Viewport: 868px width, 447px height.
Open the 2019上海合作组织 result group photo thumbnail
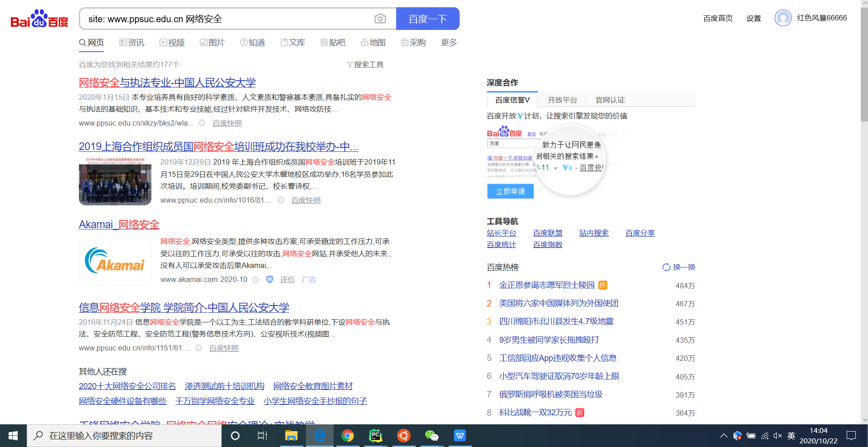pyautogui.click(x=115, y=181)
